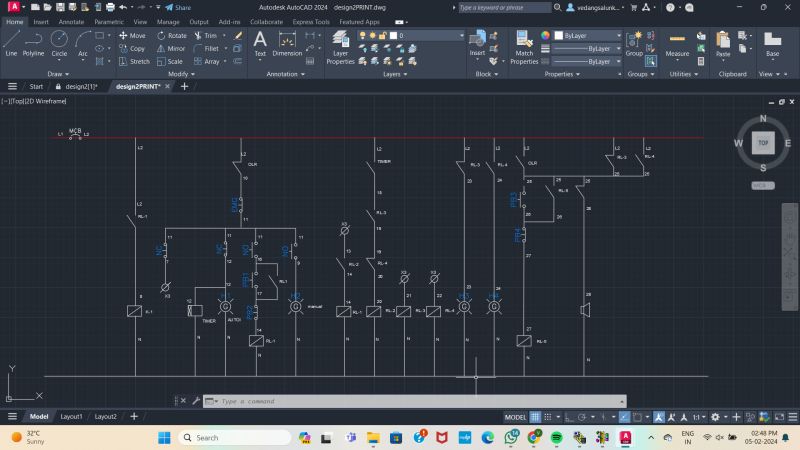Click the Measure tool

click(x=677, y=43)
